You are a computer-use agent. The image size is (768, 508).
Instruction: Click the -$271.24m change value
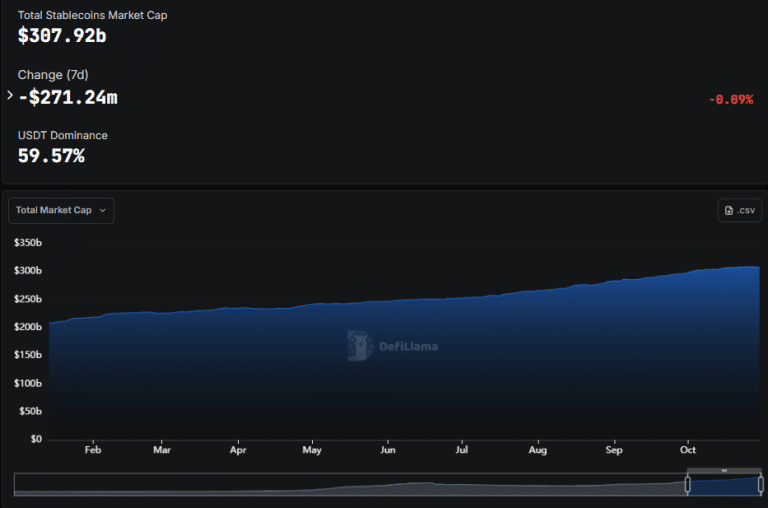(68, 97)
